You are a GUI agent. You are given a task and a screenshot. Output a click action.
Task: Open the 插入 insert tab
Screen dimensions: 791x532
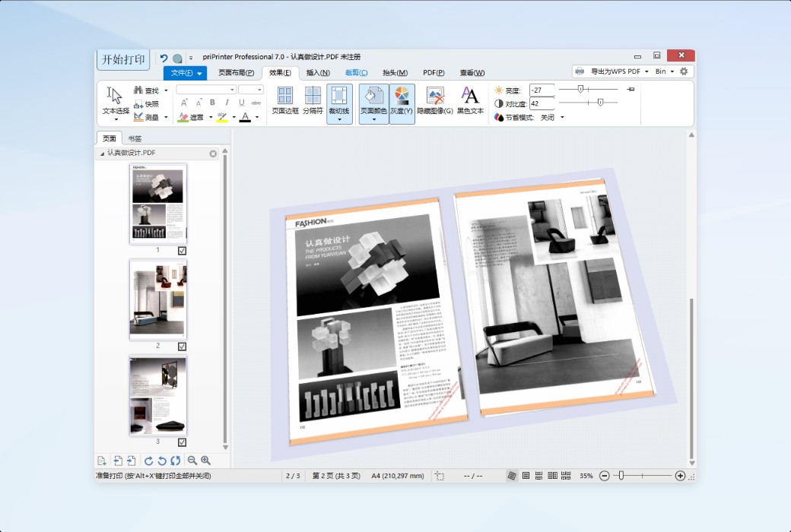[318, 73]
